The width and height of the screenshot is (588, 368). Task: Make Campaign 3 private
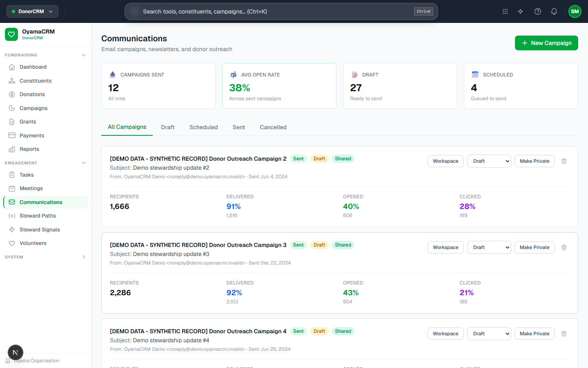(x=535, y=247)
